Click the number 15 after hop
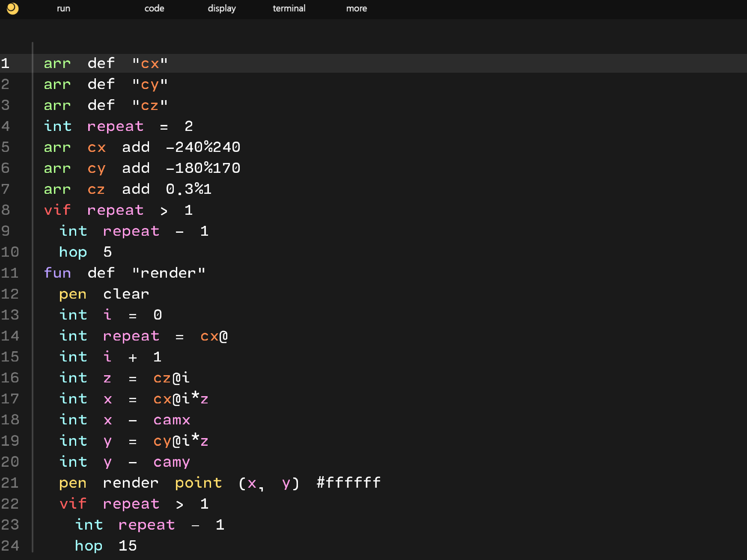Screen dimensions: 747x560 pyautogui.click(x=128, y=546)
